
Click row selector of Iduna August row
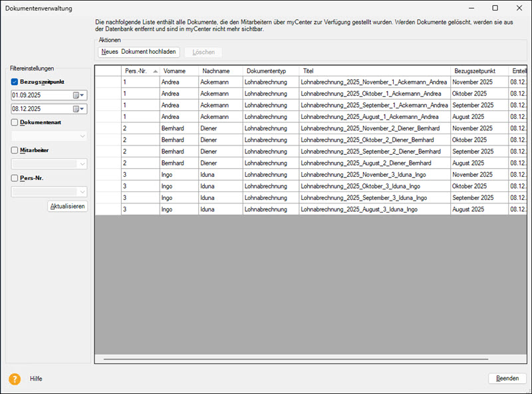(x=108, y=209)
